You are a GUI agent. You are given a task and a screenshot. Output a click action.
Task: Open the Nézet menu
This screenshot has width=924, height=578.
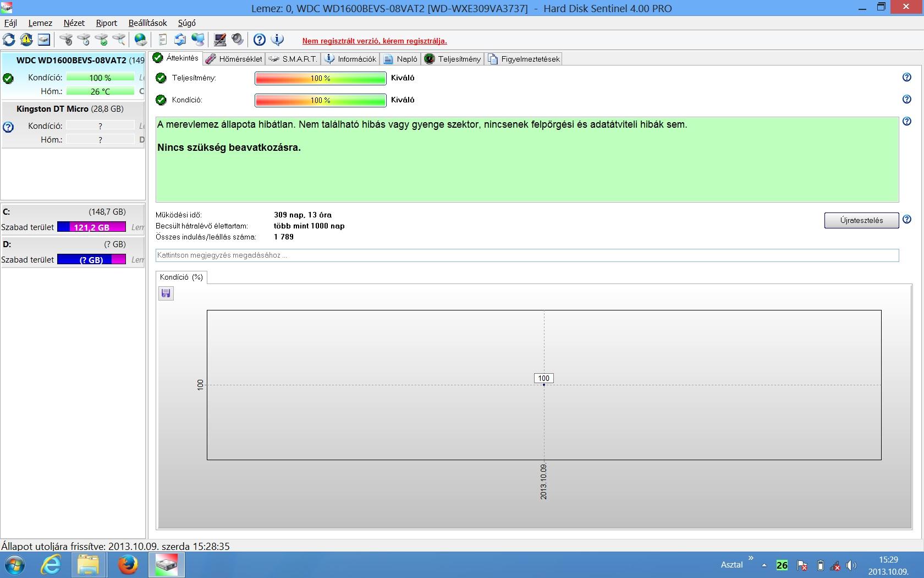tap(74, 23)
